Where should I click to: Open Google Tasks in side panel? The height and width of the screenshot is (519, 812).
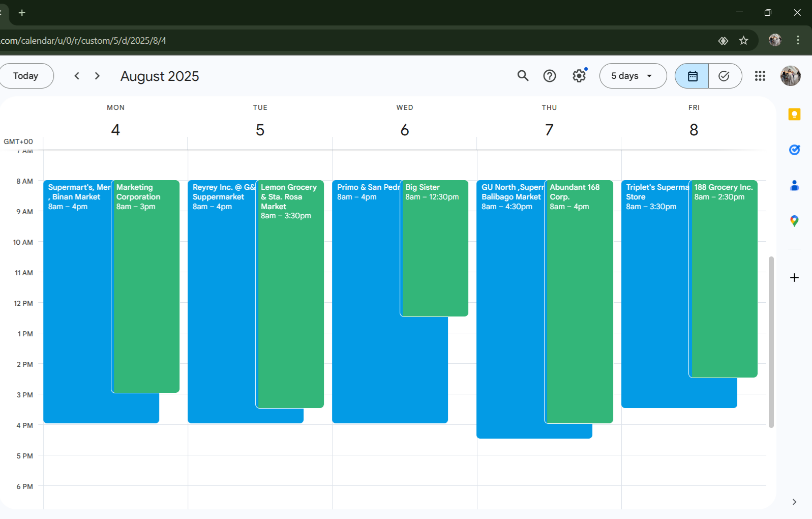click(794, 150)
